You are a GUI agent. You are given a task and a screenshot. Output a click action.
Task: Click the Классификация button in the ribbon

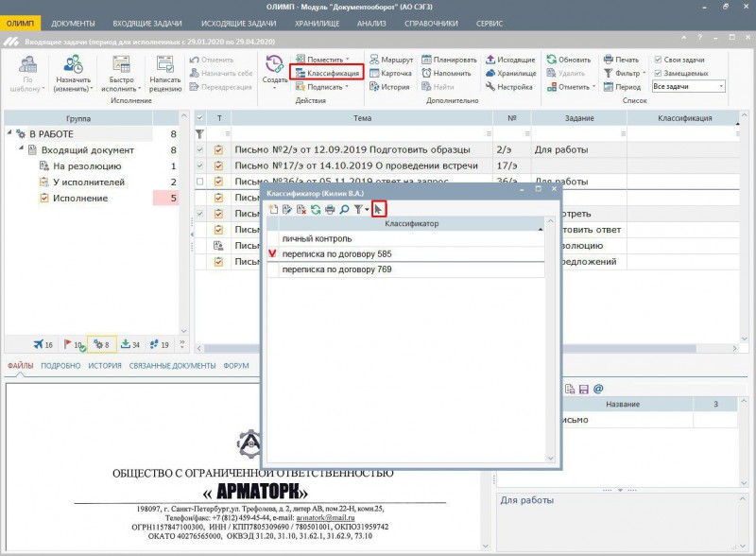[x=327, y=73]
